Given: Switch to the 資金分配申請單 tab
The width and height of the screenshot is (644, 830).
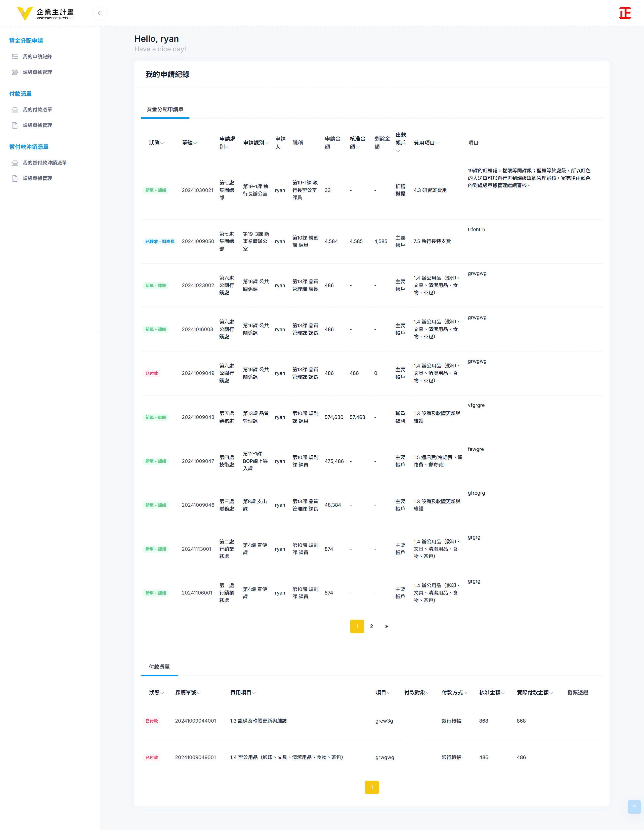Looking at the screenshot, I should click(165, 109).
